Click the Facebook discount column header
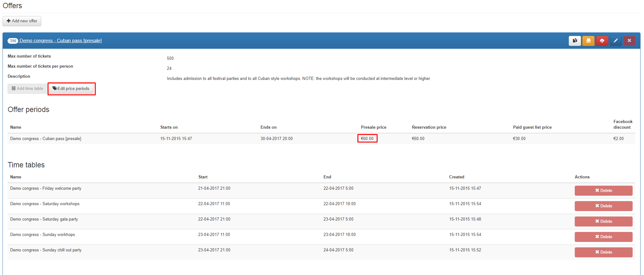 tap(623, 124)
